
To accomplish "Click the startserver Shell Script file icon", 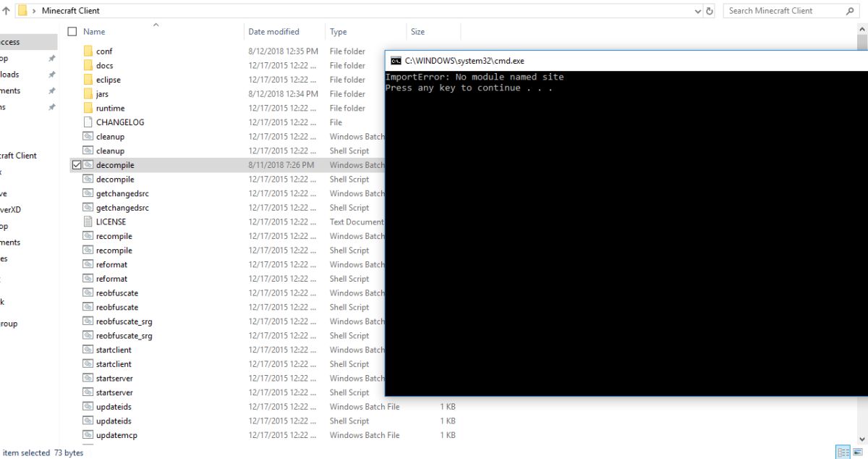I will point(88,392).
